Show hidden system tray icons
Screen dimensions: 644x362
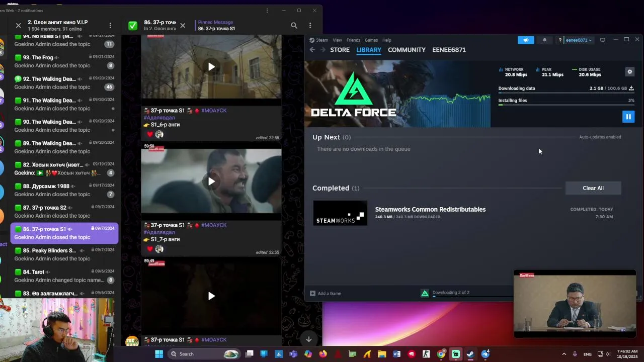[563, 354]
